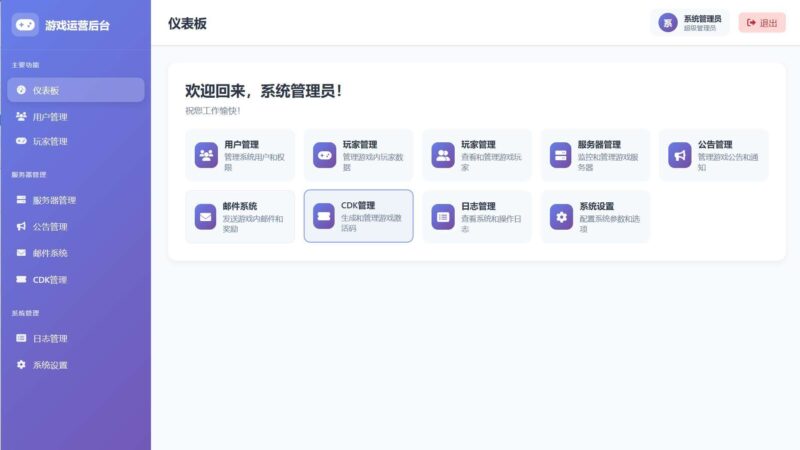Viewport: 800px width, 450px height.
Task: Navigate to 日志管理 in the sidebar
Action: 75,338
